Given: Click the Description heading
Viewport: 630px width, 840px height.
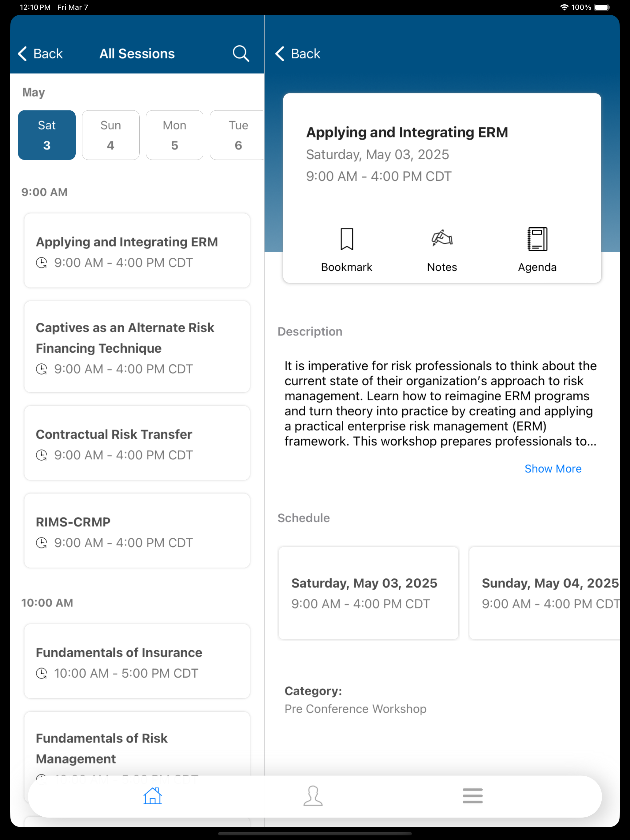Looking at the screenshot, I should [x=310, y=331].
